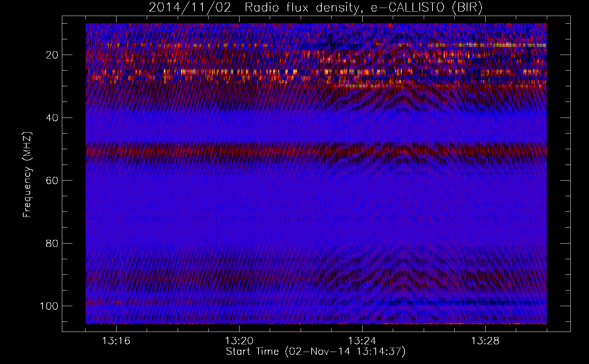Viewport: 589px width, 364px height.
Task: Click the plot title "2014/11/02 Radio flux density, e-CALLISTO (BIR)"
Action: click(x=316, y=8)
